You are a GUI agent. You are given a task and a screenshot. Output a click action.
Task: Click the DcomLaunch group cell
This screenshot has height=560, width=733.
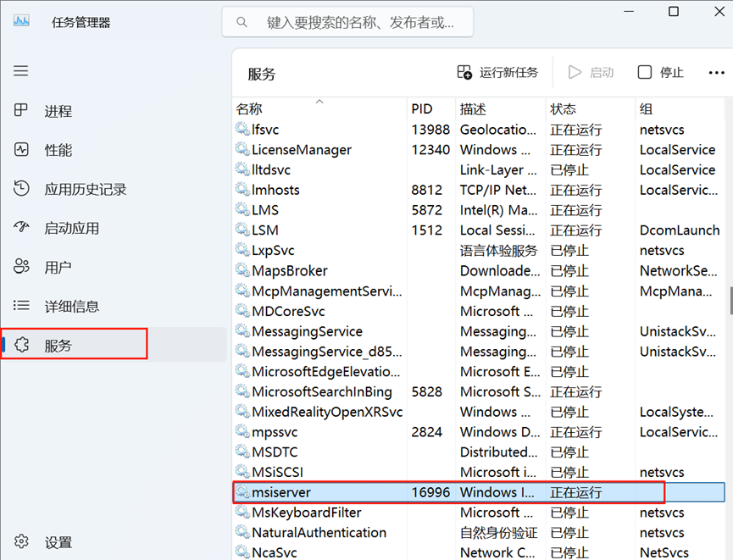680,230
